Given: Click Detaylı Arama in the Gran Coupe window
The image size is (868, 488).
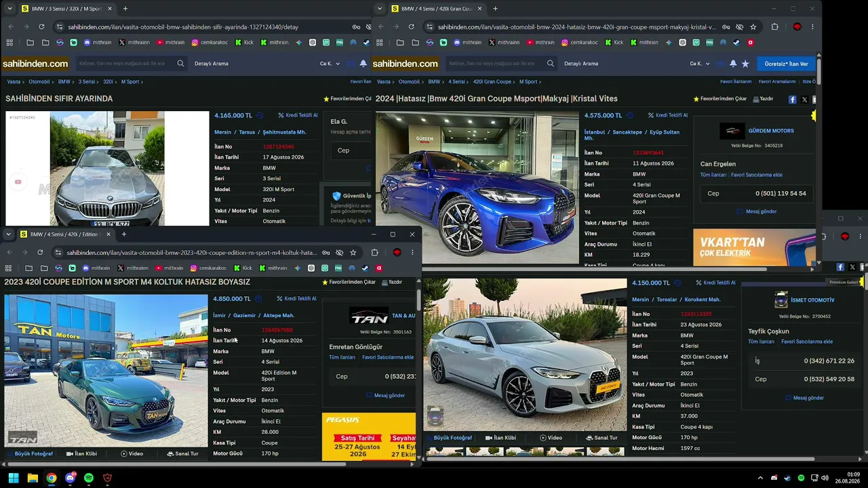Looking at the screenshot, I should click(581, 64).
